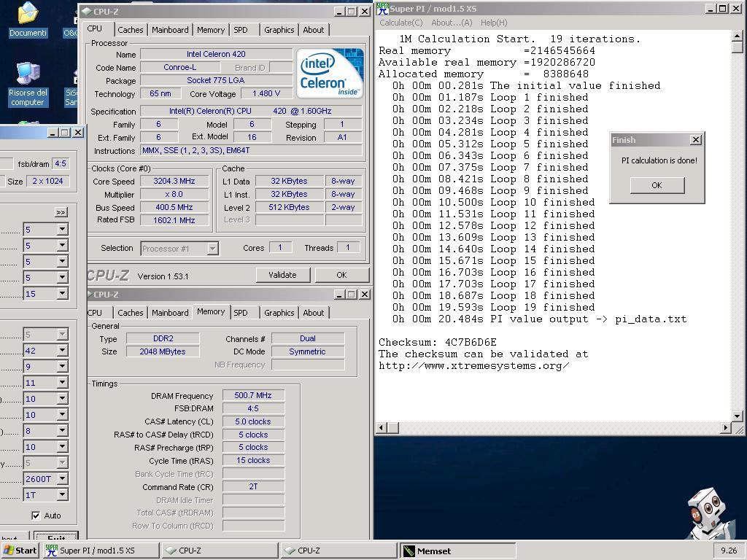
Task: Open Memset dropdown showing 1T
Action: [63, 495]
